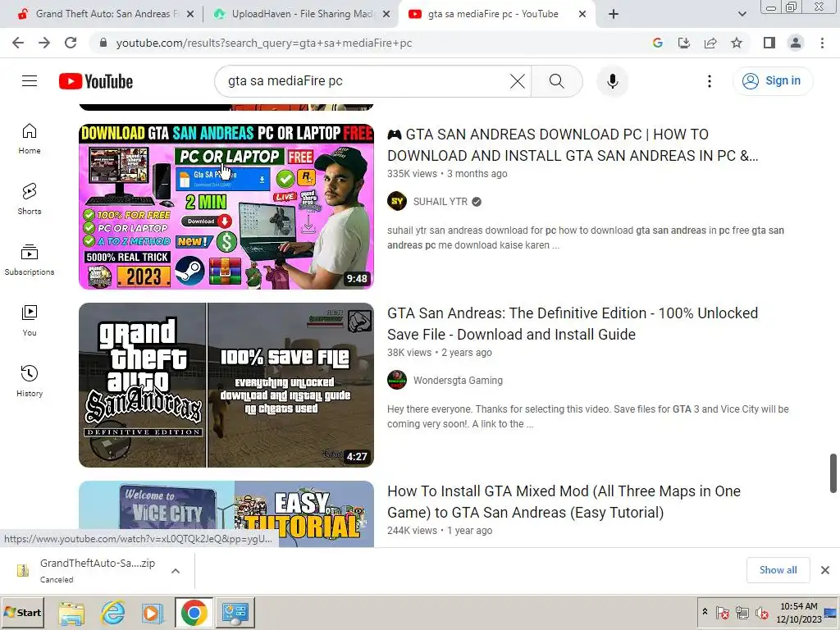
Task: Reload the page with the refresh icon
Action: (x=71, y=43)
